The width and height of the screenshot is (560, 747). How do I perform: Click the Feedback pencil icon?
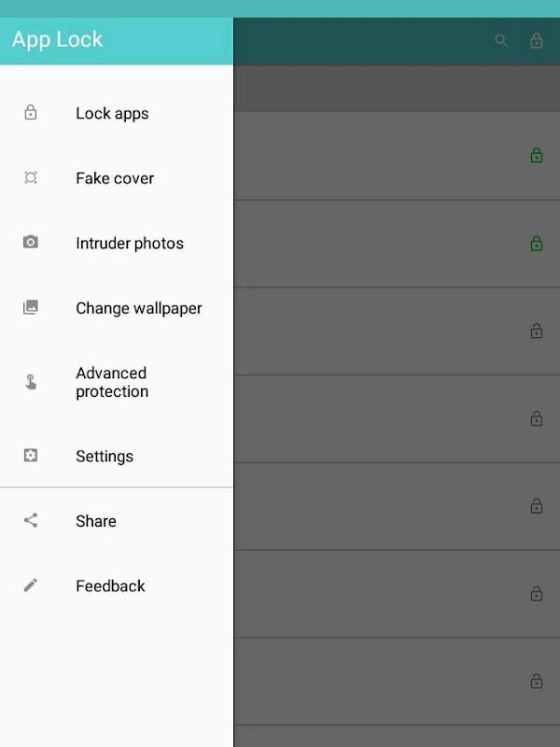(31, 585)
